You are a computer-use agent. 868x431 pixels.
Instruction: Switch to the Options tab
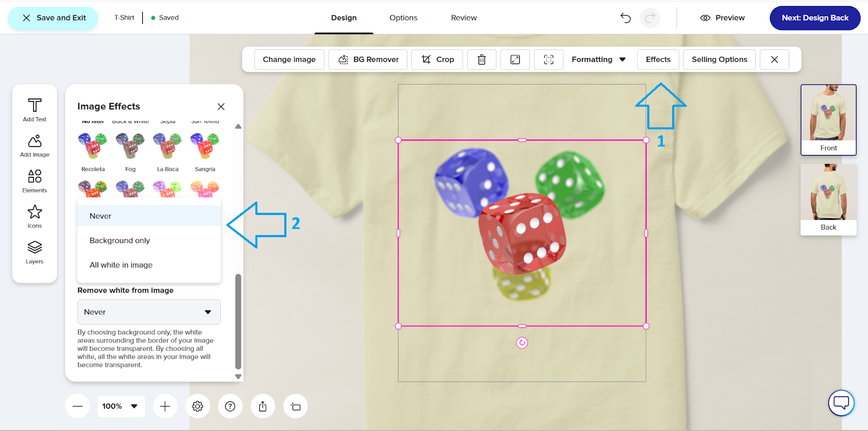point(403,18)
